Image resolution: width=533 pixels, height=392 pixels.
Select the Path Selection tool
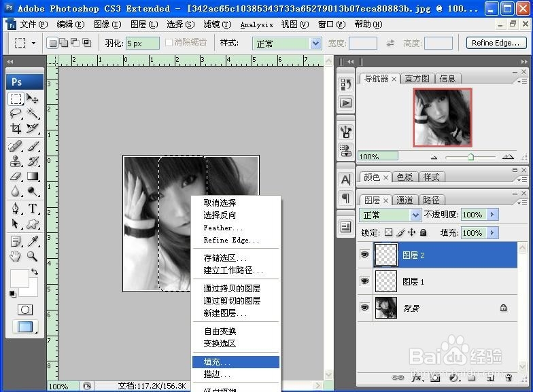(x=16, y=224)
